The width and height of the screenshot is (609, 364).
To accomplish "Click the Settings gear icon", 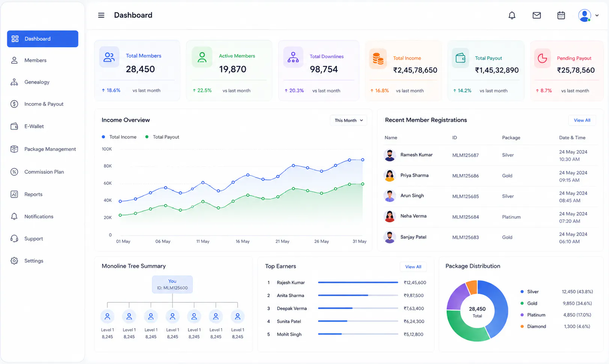I will tap(14, 261).
